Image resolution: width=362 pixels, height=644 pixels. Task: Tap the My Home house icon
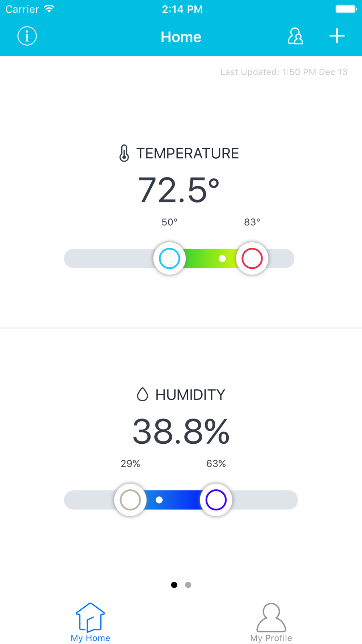click(x=90, y=617)
